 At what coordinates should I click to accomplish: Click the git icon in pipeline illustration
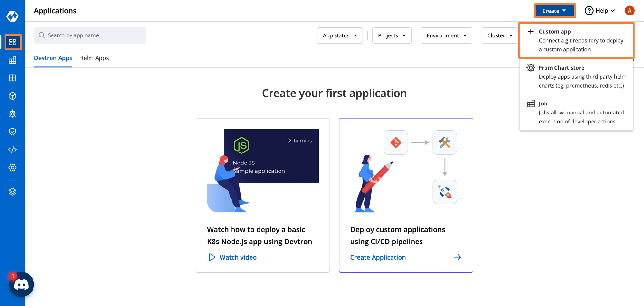pos(396,143)
